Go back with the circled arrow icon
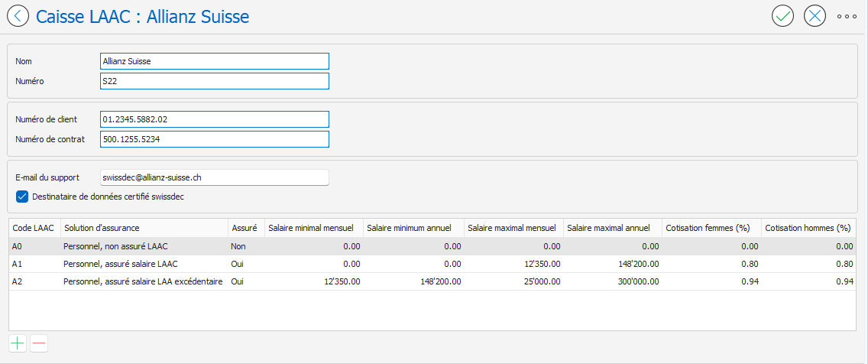 (x=18, y=16)
